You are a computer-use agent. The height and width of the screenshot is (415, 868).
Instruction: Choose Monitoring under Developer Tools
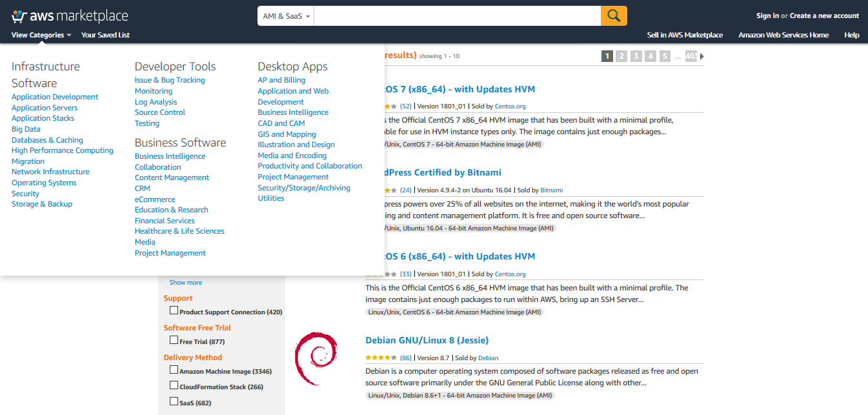(154, 91)
